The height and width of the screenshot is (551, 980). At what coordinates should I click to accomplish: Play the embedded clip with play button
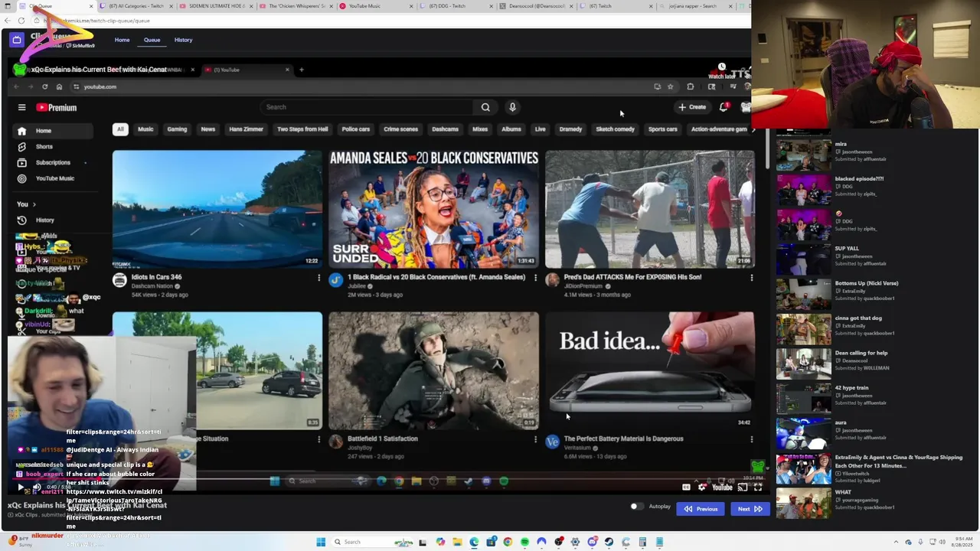pos(21,487)
